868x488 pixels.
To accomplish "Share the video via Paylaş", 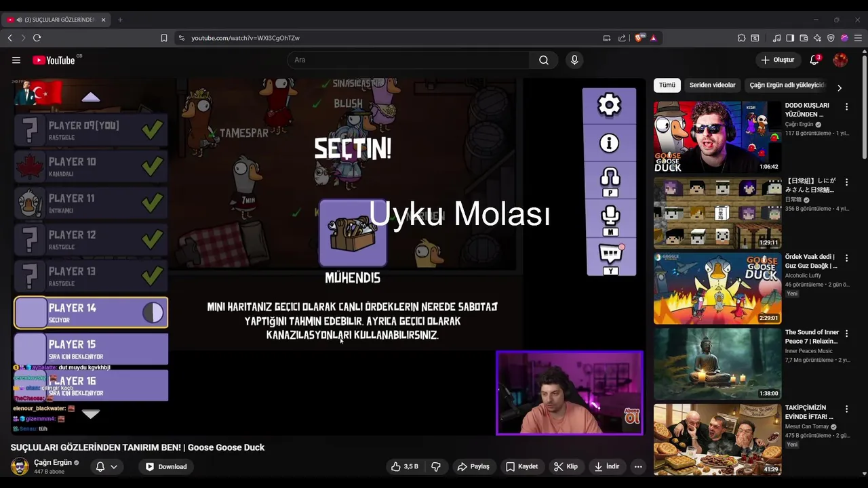I will click(473, 466).
